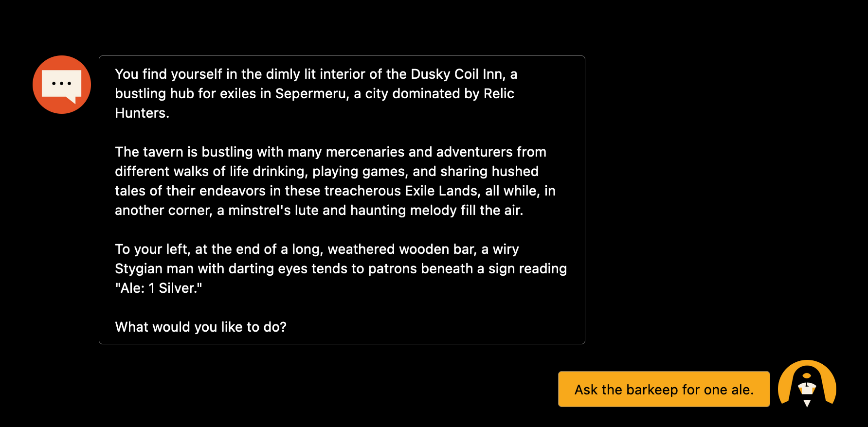Click the three dots inside the speech-bubble icon
The image size is (868, 427).
[x=62, y=84]
